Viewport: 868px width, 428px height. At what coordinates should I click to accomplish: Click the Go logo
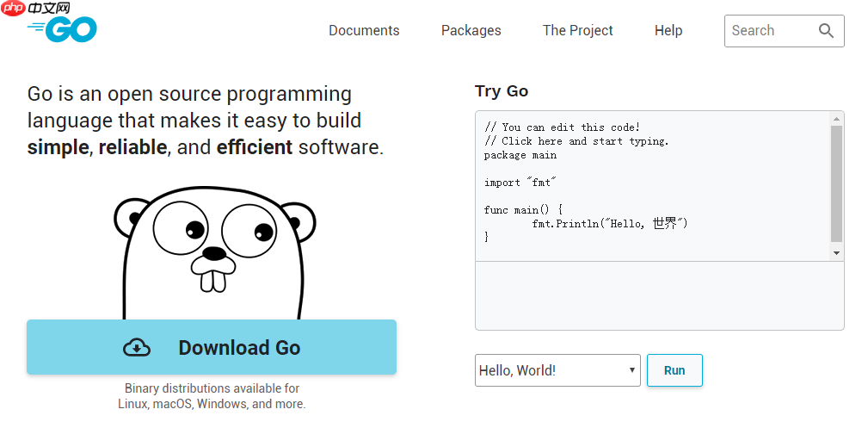click(62, 29)
